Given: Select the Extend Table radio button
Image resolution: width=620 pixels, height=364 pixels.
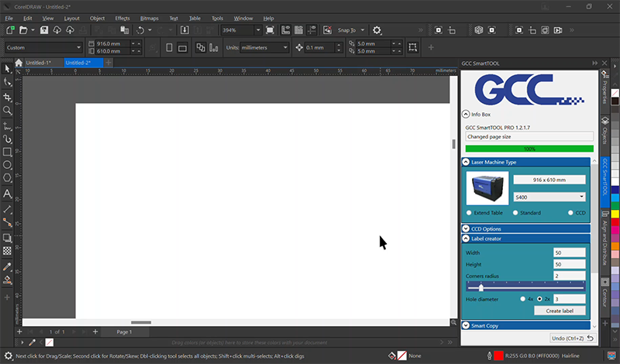Looking at the screenshot, I should tap(470, 212).
